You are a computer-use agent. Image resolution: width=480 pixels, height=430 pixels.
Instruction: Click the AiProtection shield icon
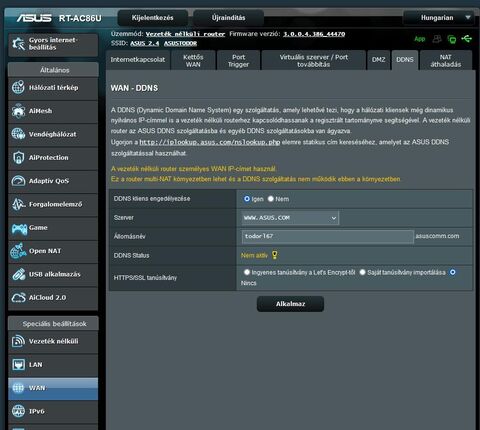tap(18, 157)
